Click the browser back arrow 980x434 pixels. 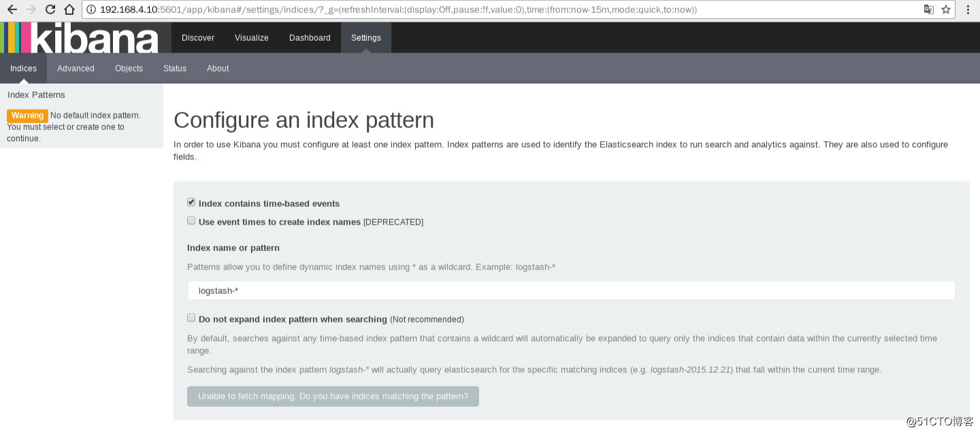(12, 10)
